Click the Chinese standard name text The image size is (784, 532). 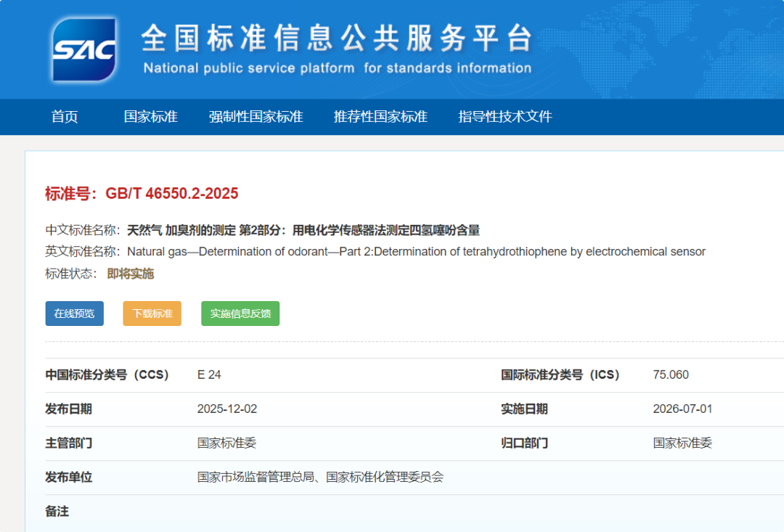303,231
